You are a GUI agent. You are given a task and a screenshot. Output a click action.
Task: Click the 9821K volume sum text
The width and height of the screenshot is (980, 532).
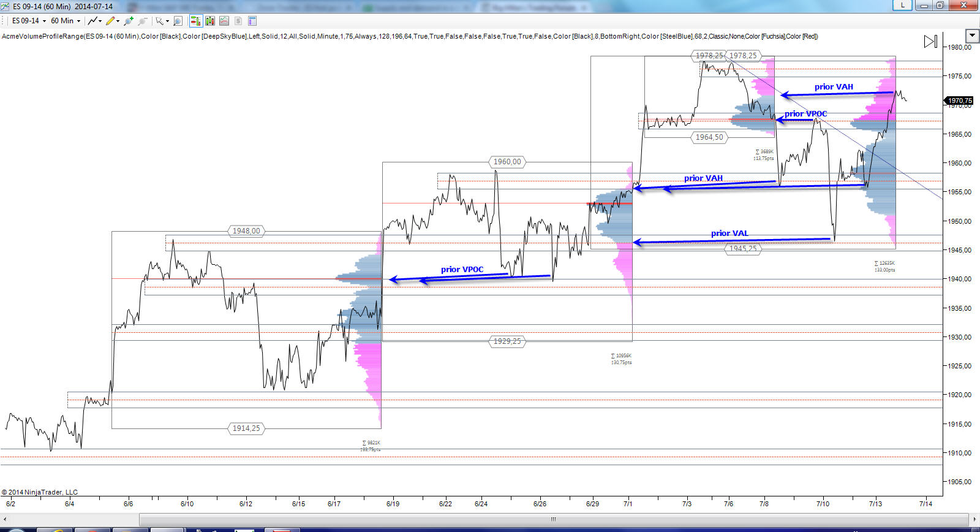point(371,443)
